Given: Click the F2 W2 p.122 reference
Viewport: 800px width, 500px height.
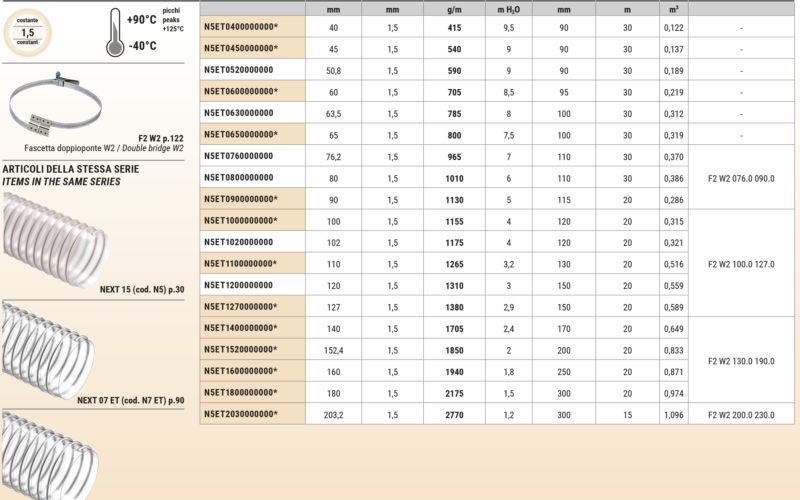Looking at the screenshot, I should (160, 137).
